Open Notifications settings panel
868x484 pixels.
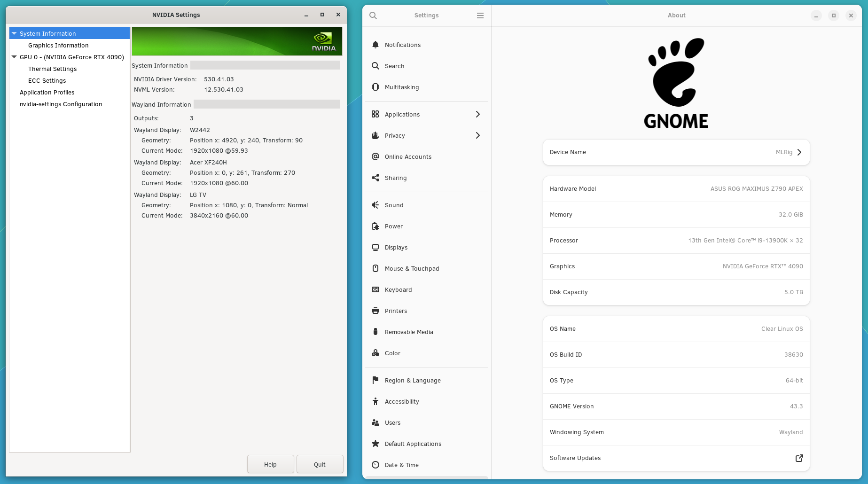coord(427,45)
